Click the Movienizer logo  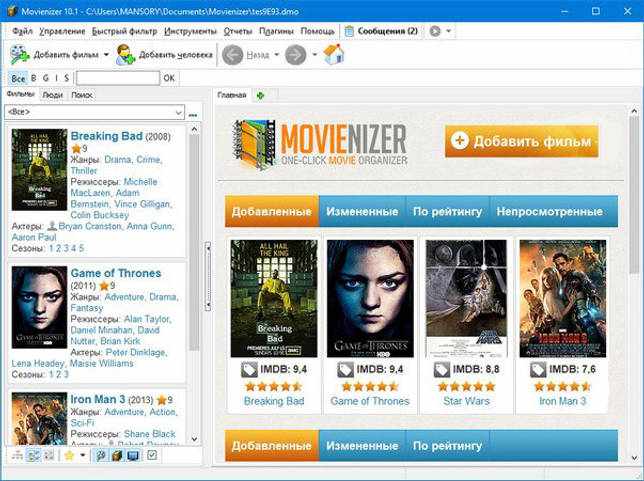pyautogui.click(x=320, y=145)
